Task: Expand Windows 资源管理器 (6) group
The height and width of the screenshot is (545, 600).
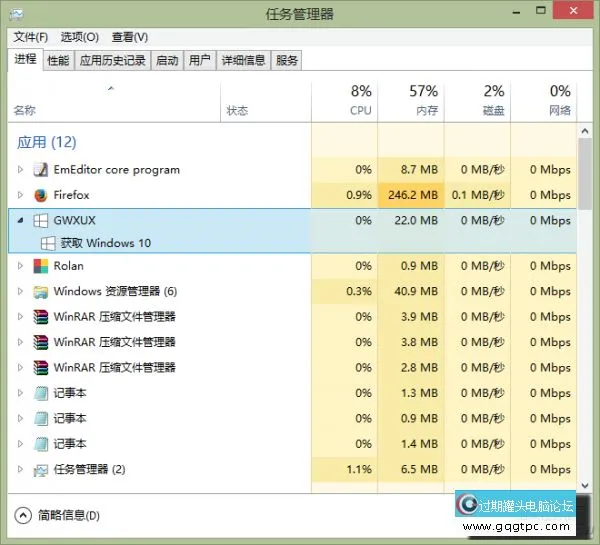Action: tap(20, 291)
